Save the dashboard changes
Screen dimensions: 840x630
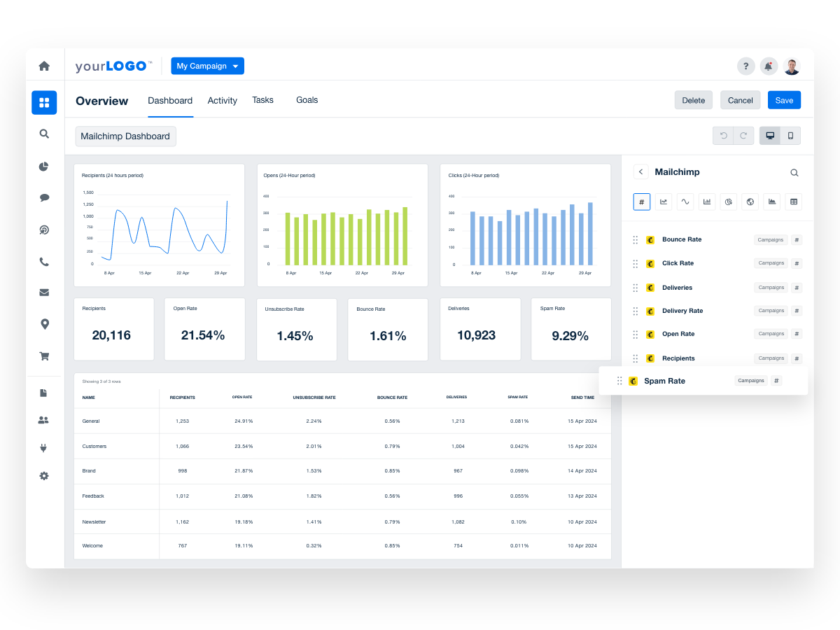[784, 99]
